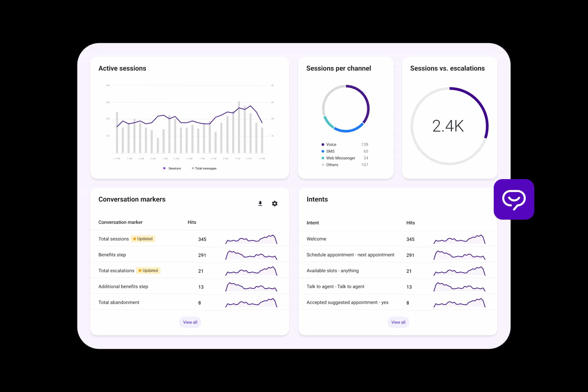Expand the Welcome intent trend chart
This screenshot has width=588, height=392.
[460, 239]
